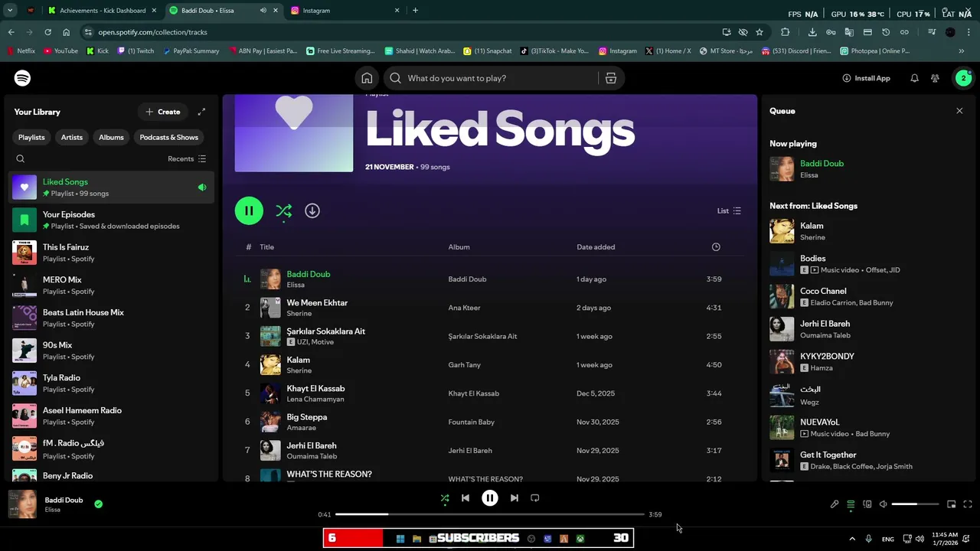Toggle the Queue panel icon
Viewport: 980px width, 551px height.
point(851,504)
